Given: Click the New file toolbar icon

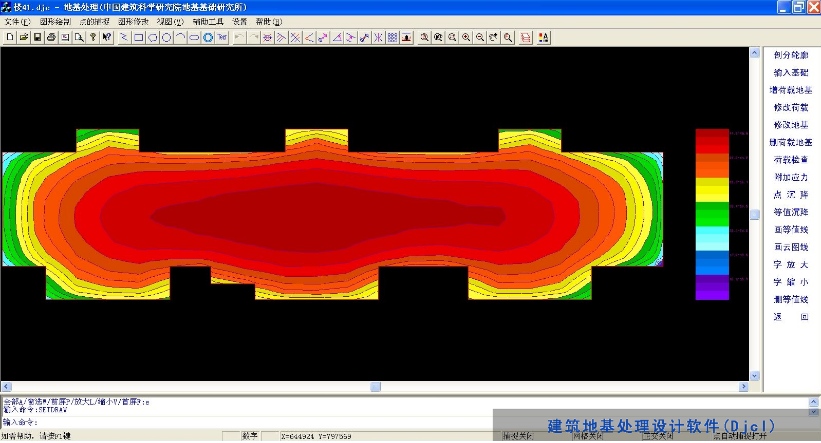Looking at the screenshot, I should point(10,37).
